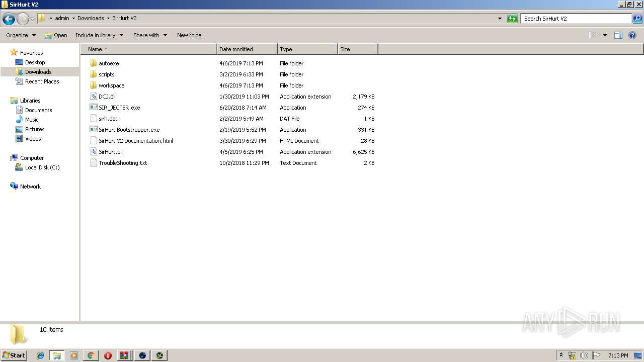
Task: Show hidden tray icons arrow
Action: click(x=561, y=355)
